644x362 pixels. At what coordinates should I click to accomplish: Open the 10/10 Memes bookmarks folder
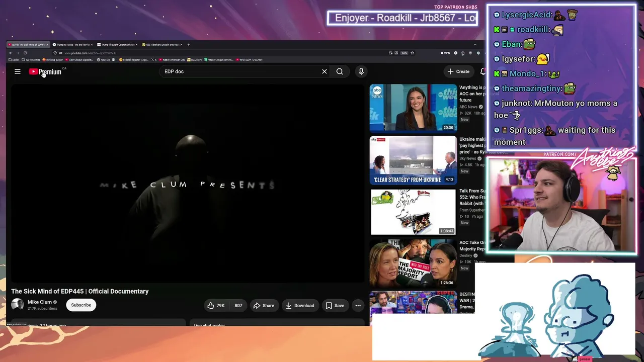coord(32,60)
